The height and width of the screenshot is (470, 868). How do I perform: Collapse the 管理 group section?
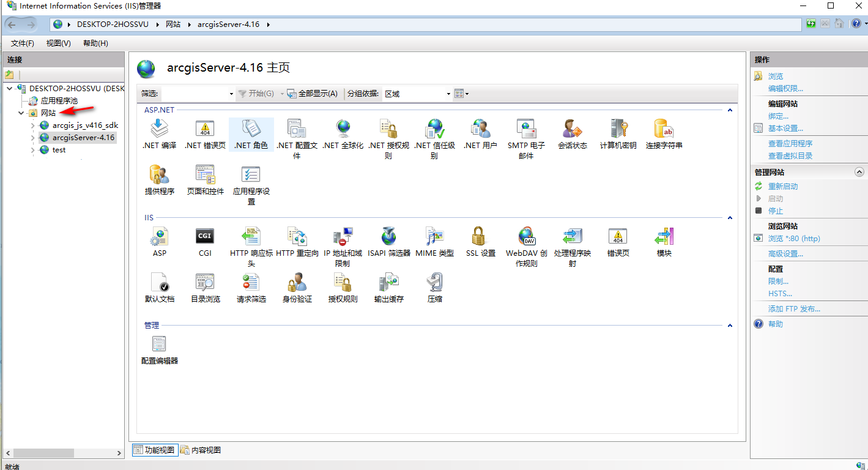730,326
